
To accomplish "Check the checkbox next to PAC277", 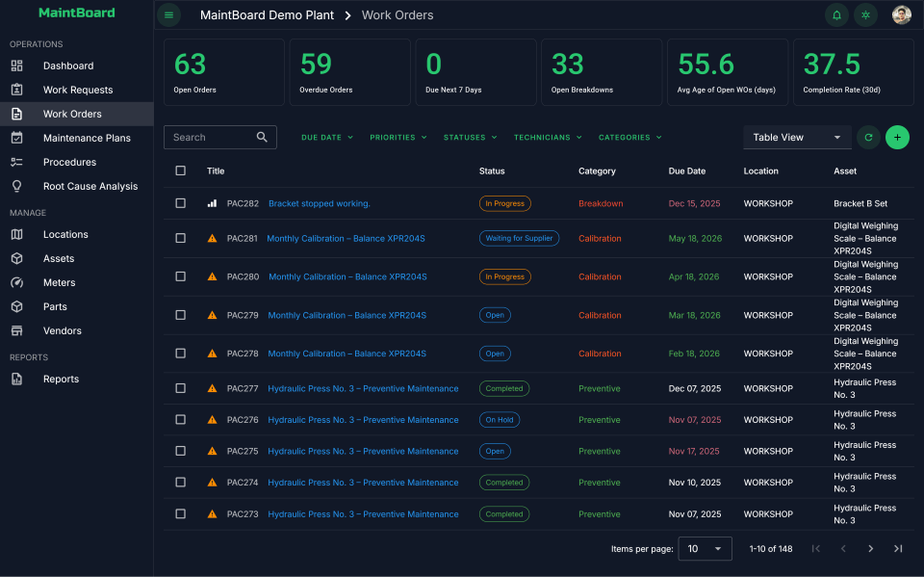I will point(180,388).
